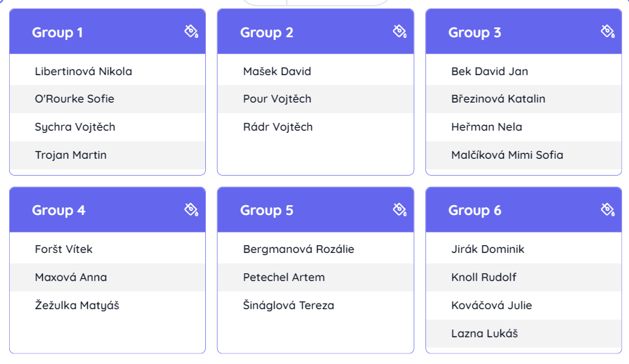Select student Libertinová Nikola
Screen dimensions: 629x364
(84, 72)
